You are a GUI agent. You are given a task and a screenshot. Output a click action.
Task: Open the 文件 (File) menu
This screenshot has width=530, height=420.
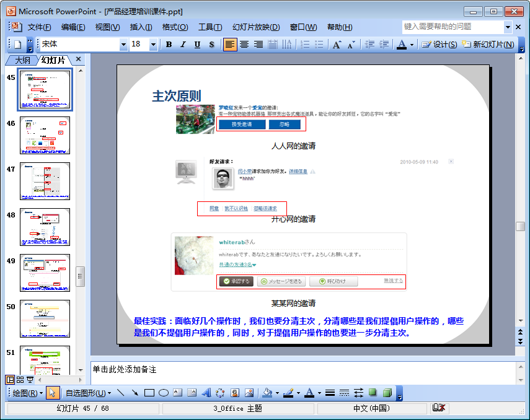pyautogui.click(x=39, y=27)
